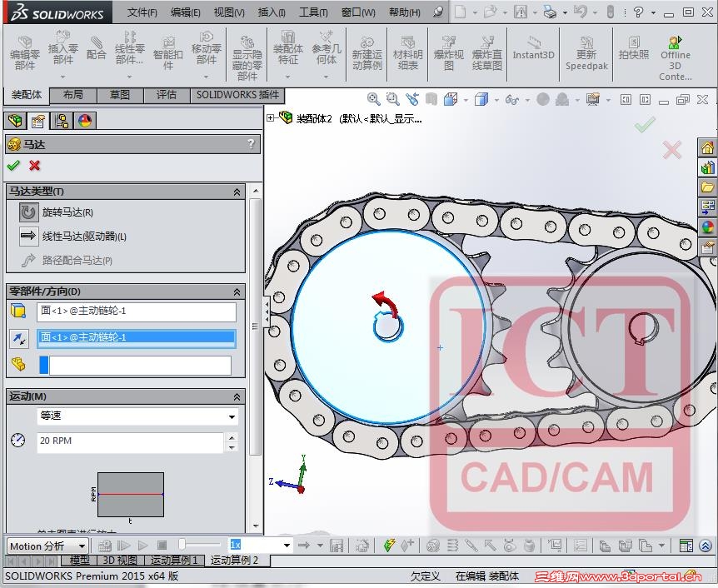Click viewport green confirm checkmark
The width and height of the screenshot is (718, 588).
tap(645, 125)
